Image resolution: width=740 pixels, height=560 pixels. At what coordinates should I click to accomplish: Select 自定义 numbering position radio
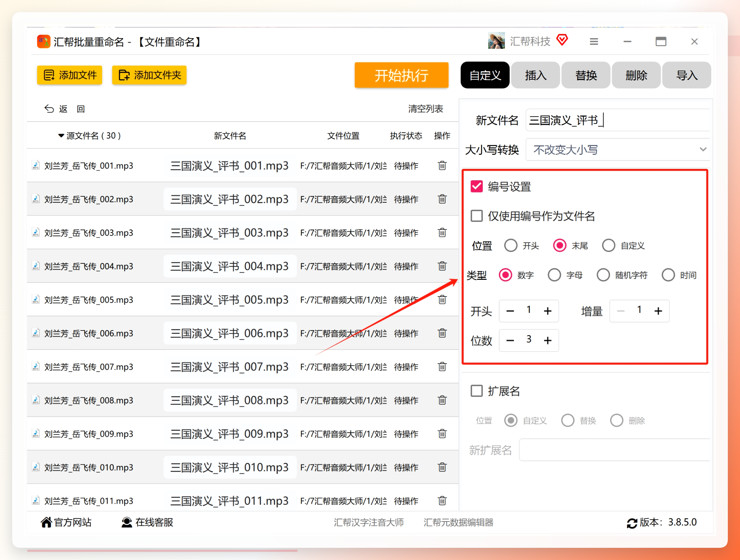609,246
